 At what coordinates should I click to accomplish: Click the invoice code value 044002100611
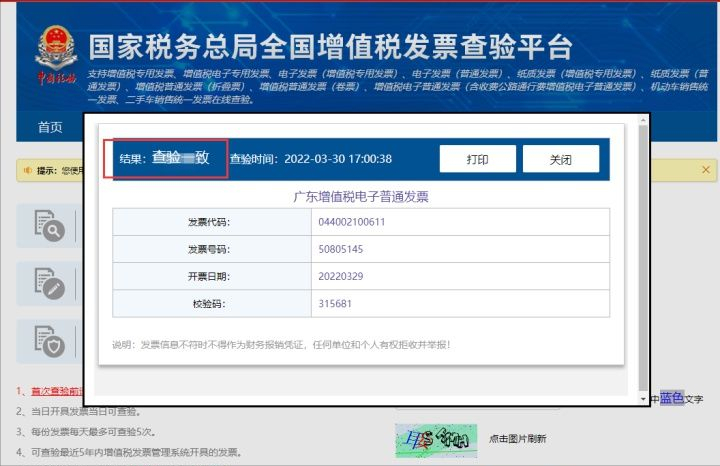(353, 222)
